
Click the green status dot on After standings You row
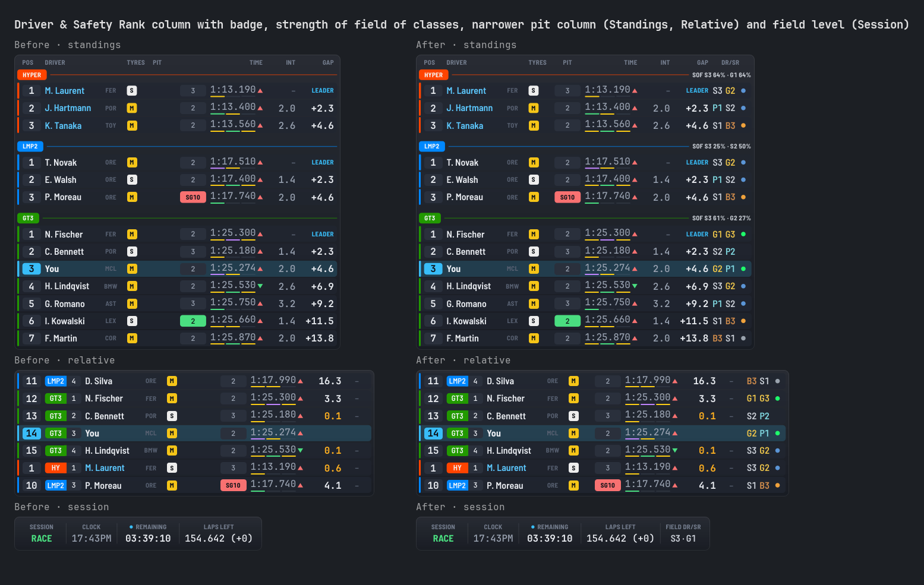(x=743, y=269)
